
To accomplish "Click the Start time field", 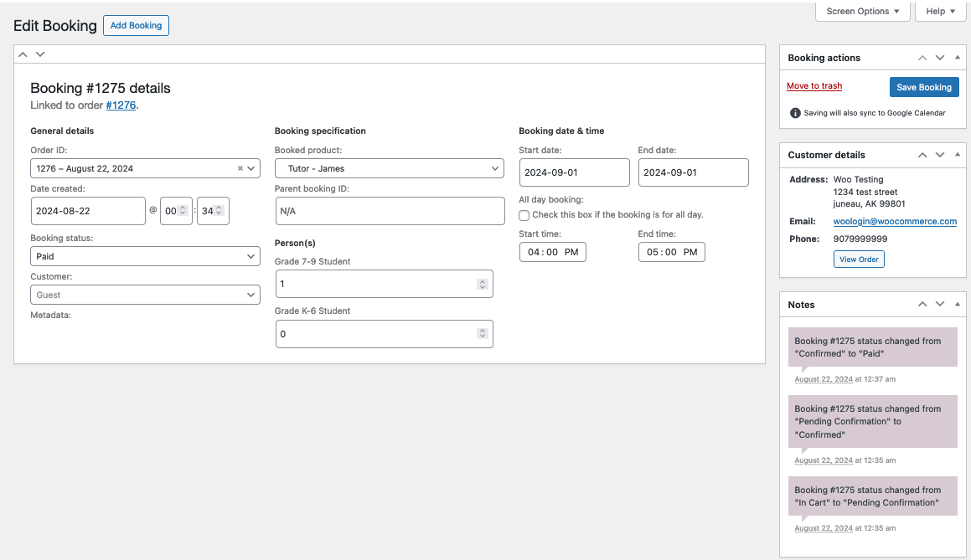I will pos(552,252).
